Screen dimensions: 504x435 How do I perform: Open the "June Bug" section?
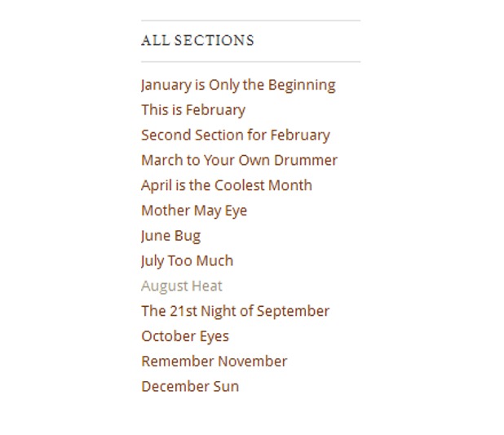click(x=170, y=236)
